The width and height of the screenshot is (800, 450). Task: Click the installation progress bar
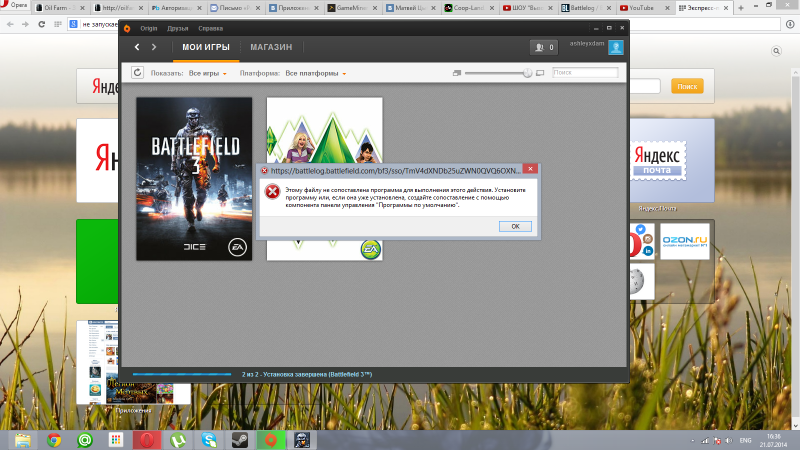182,374
